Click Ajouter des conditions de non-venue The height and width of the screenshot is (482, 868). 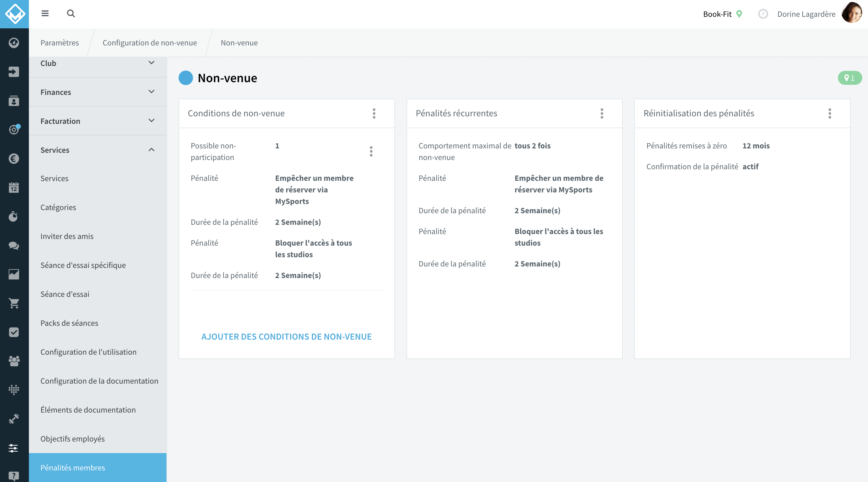(286, 337)
